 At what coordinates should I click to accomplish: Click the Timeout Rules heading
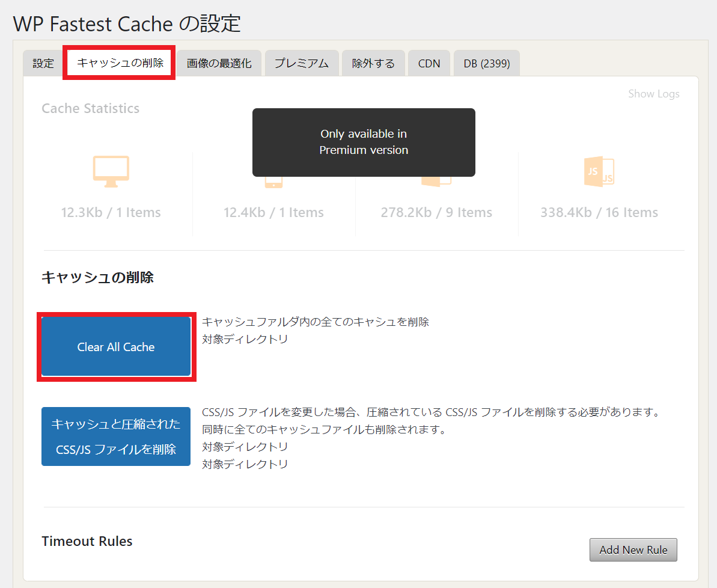click(87, 541)
